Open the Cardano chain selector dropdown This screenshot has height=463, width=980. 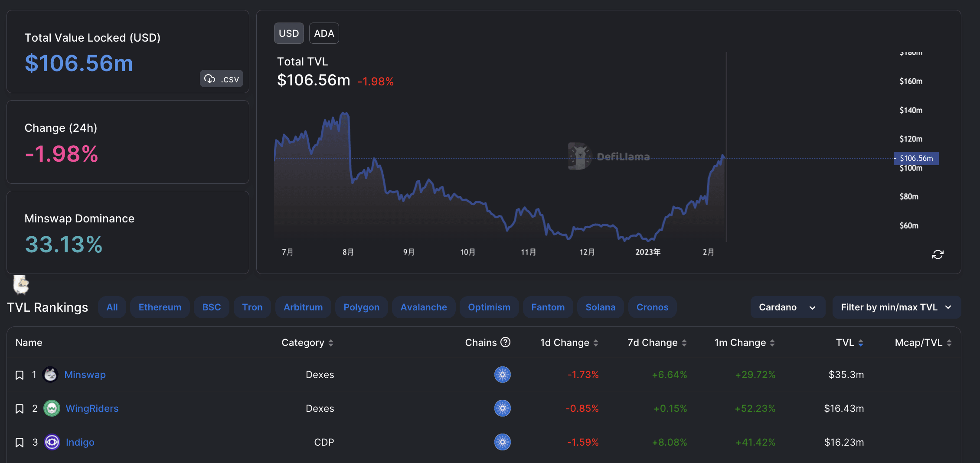point(787,307)
